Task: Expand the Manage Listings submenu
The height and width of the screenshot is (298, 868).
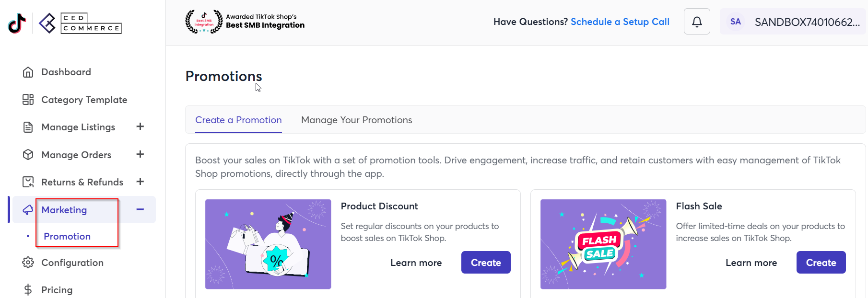Action: [140, 126]
